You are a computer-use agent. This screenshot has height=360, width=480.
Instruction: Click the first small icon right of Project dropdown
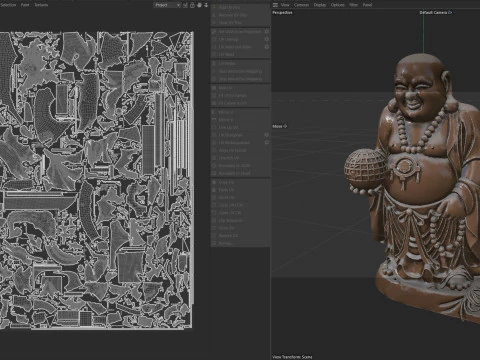point(185,5)
